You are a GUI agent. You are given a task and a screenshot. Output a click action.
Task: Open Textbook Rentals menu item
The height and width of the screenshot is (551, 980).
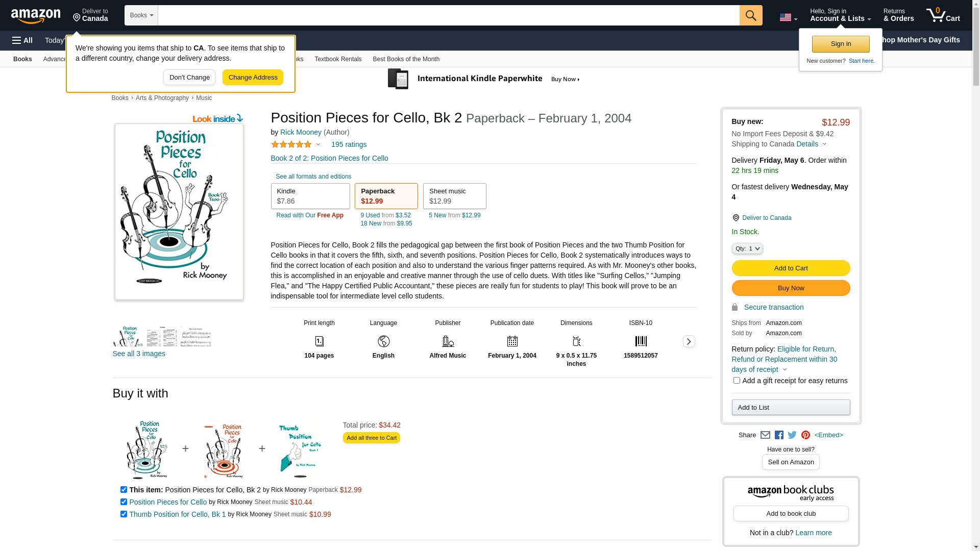[338, 59]
